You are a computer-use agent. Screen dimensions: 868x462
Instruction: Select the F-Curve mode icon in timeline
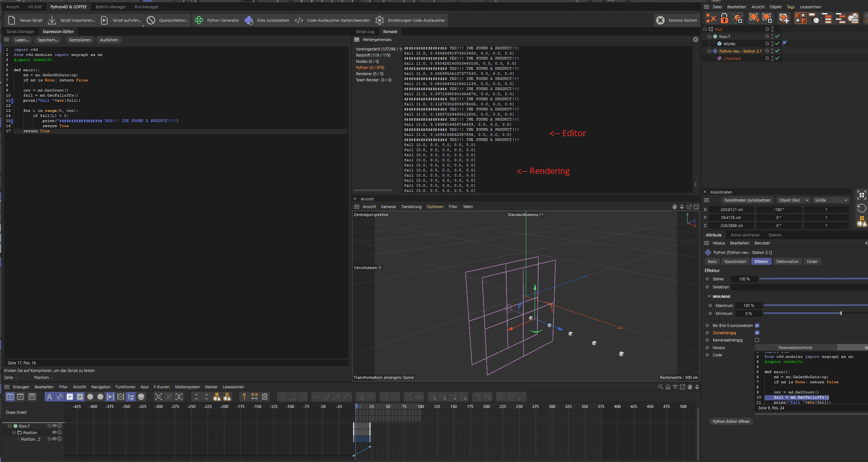(20, 397)
